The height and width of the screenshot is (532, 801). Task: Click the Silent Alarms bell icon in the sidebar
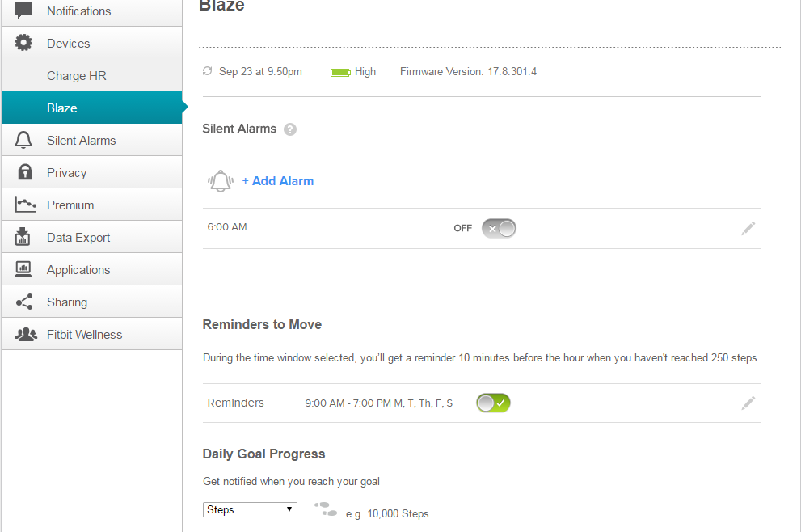(23, 140)
